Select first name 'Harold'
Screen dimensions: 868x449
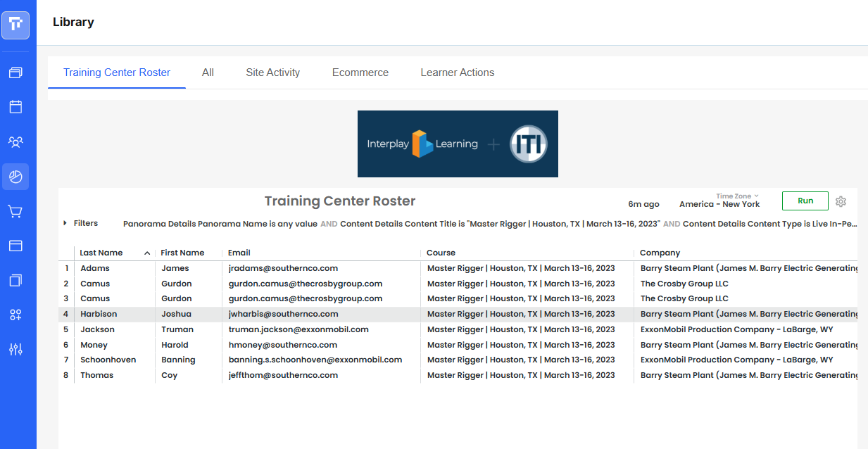click(175, 345)
